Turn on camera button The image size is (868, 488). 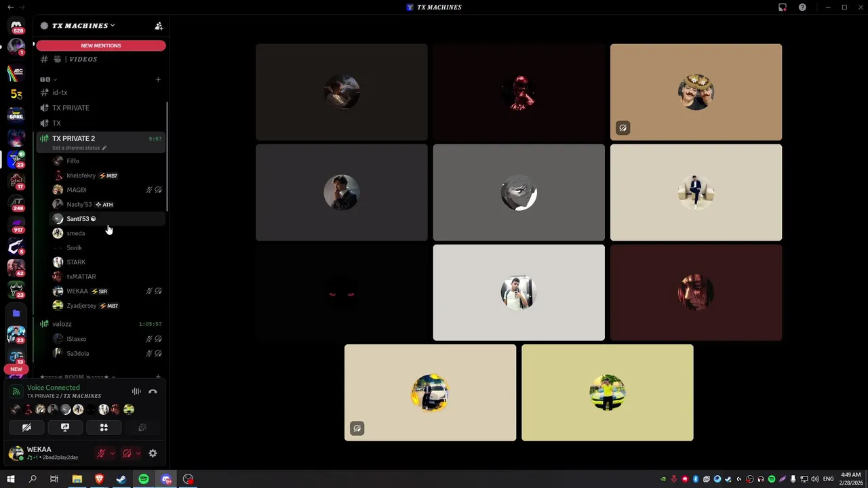click(x=26, y=428)
